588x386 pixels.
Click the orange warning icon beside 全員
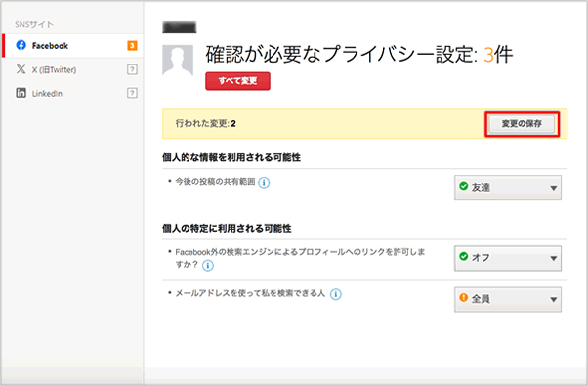point(464,297)
